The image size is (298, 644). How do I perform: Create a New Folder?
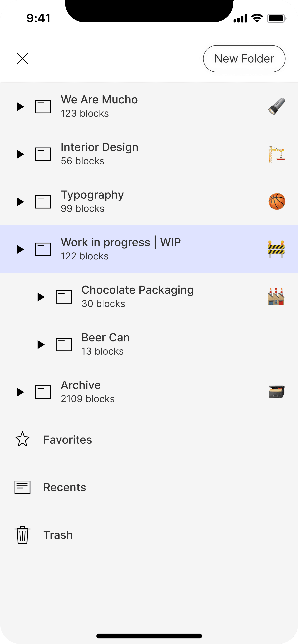click(x=244, y=59)
